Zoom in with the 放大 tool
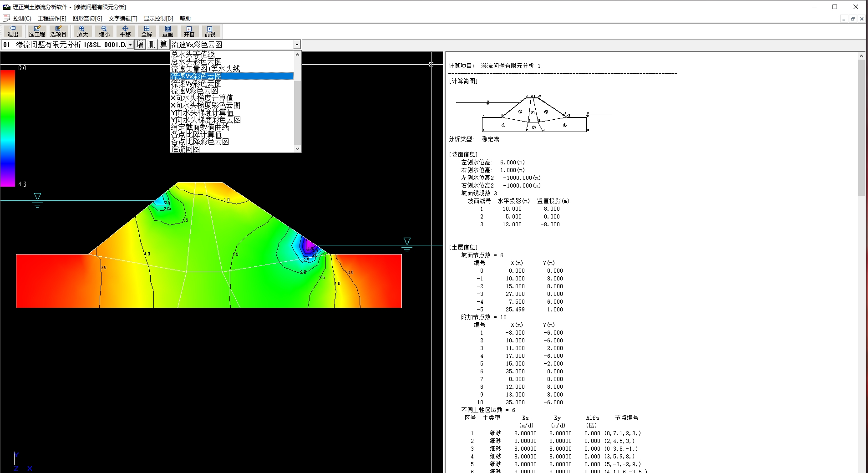 click(x=82, y=31)
